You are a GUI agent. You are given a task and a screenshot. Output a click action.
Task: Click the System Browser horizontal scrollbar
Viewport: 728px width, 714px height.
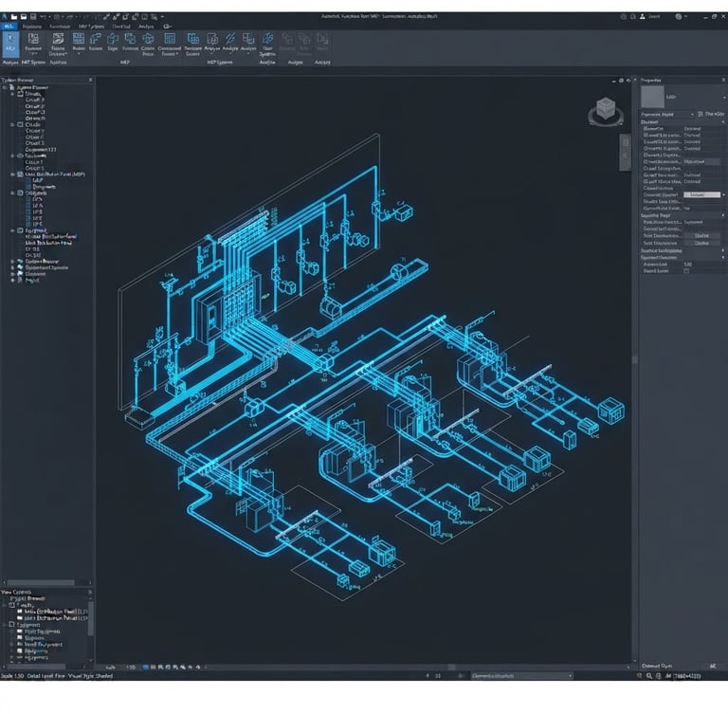pyautogui.click(x=41, y=582)
